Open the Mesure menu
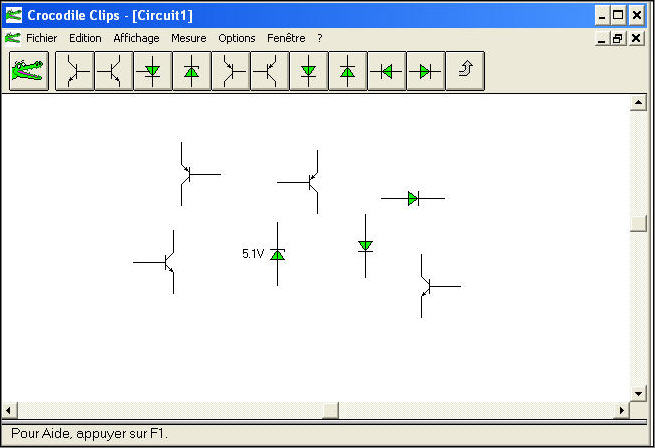 click(188, 38)
